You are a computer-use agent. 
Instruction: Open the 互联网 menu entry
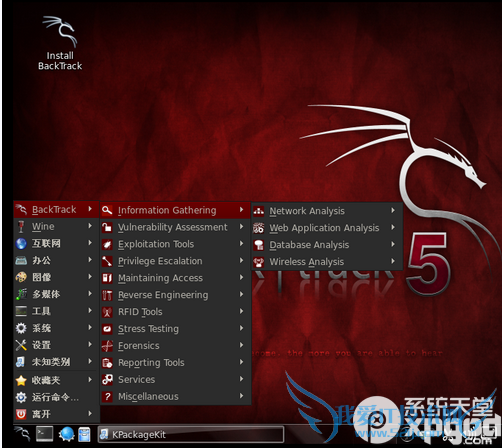coord(56,244)
